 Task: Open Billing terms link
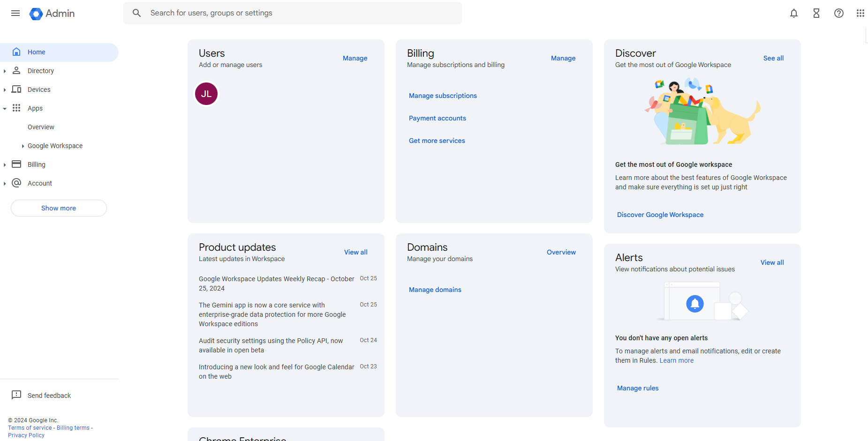(73, 428)
